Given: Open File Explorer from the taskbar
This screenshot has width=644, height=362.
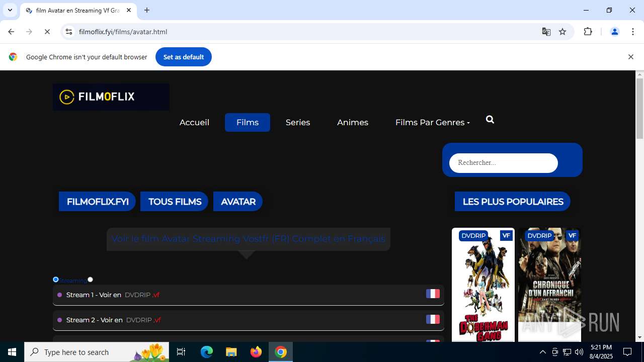Looking at the screenshot, I should (x=231, y=352).
